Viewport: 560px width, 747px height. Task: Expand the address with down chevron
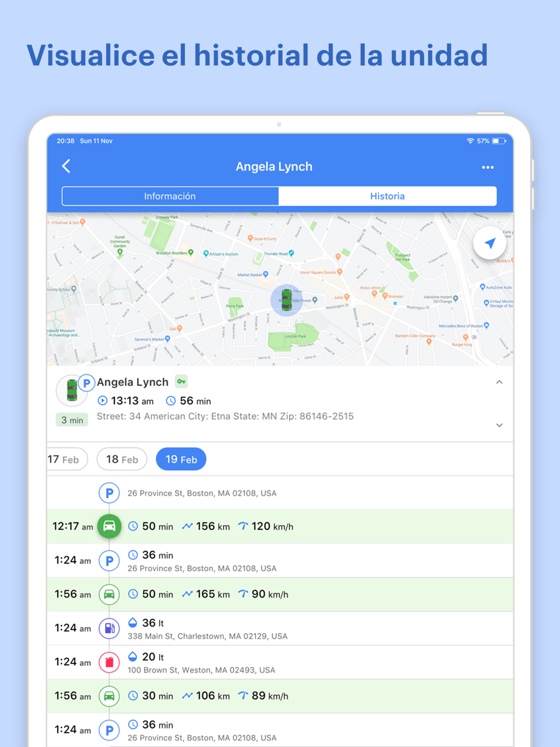click(x=499, y=425)
